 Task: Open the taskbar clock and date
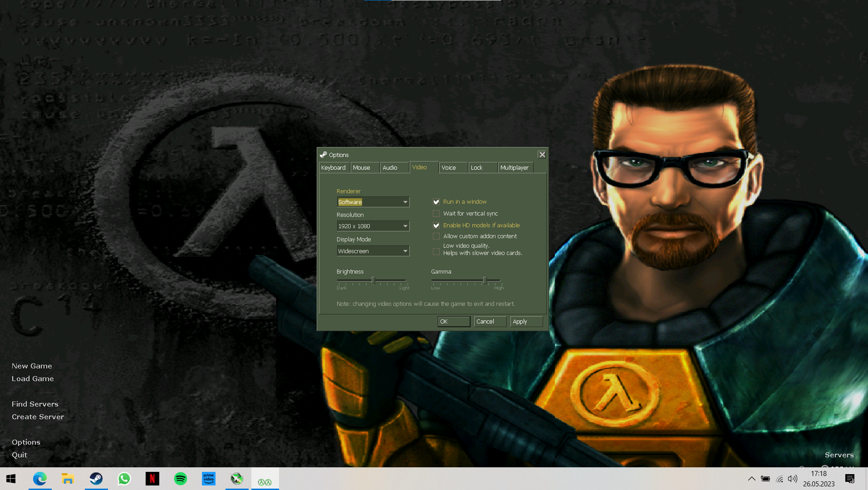(819, 479)
